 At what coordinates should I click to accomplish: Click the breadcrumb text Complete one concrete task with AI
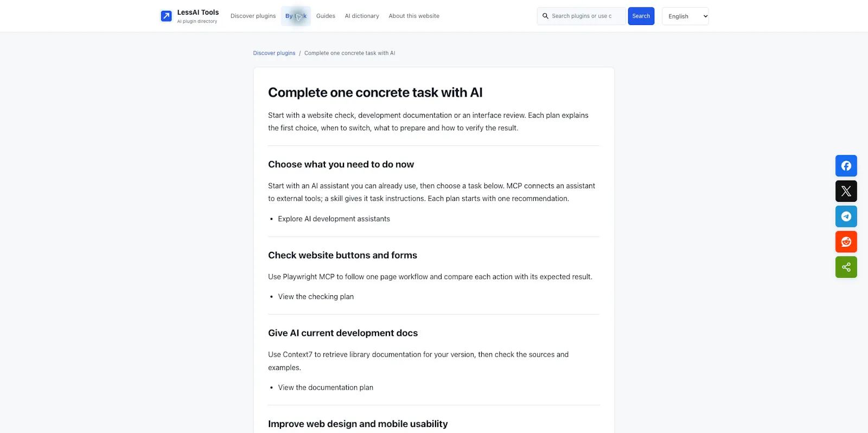349,53
